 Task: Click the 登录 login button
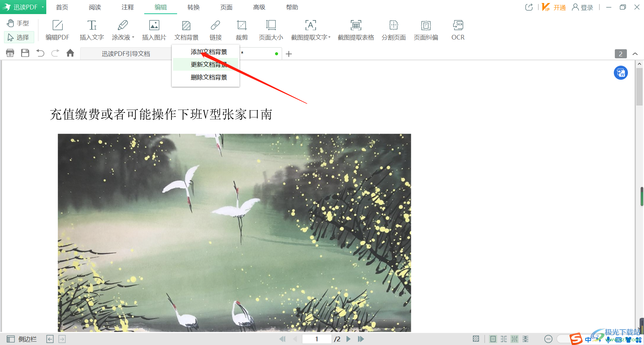click(583, 7)
